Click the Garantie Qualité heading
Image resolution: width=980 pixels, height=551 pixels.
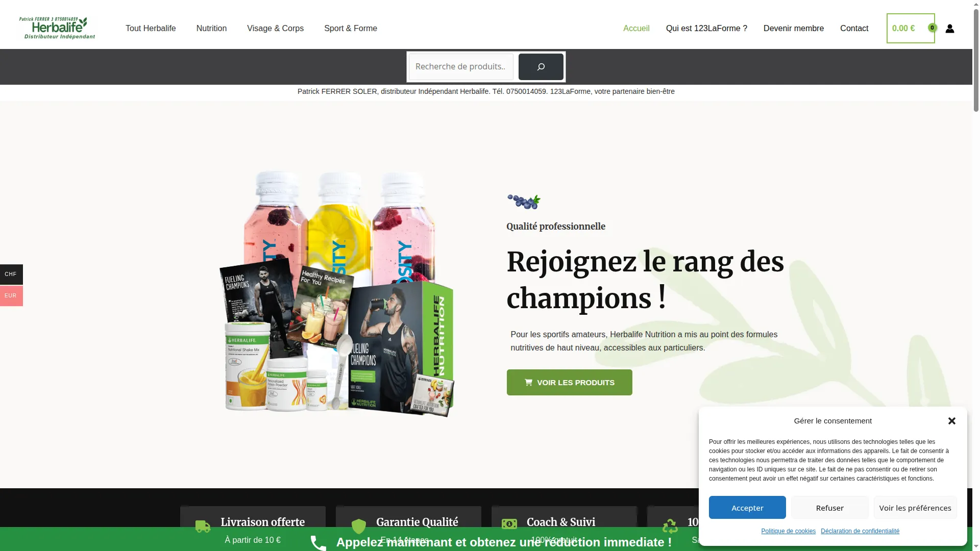[x=417, y=522]
